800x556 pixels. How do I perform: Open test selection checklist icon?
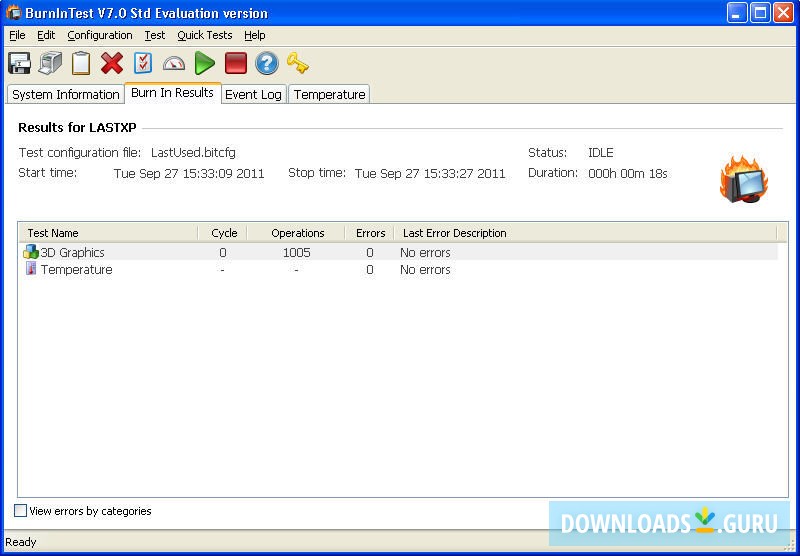pyautogui.click(x=143, y=64)
